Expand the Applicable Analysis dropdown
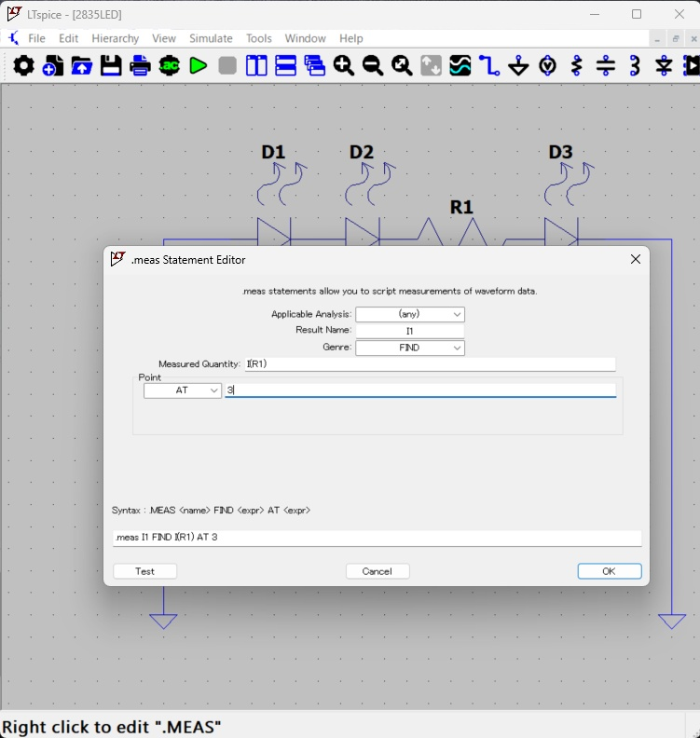This screenshot has width=700, height=738. click(x=410, y=314)
